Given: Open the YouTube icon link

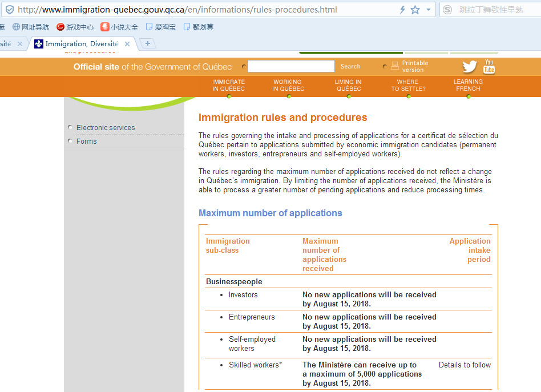Looking at the screenshot, I should tap(489, 66).
